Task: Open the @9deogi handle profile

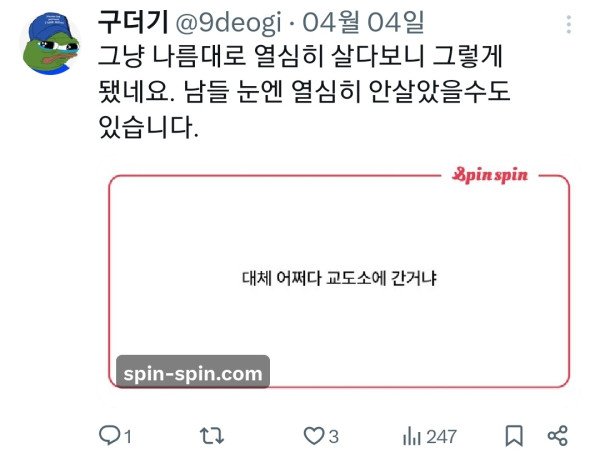Action: pos(228,23)
